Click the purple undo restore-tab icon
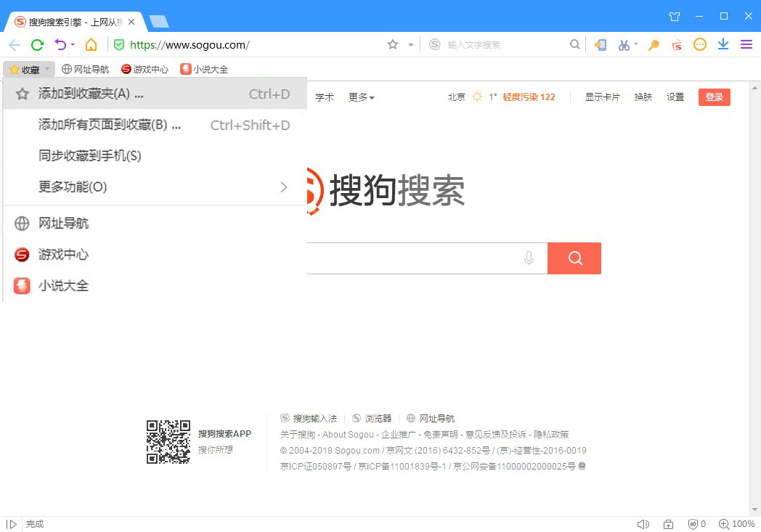This screenshot has height=532, width=761. [60, 44]
